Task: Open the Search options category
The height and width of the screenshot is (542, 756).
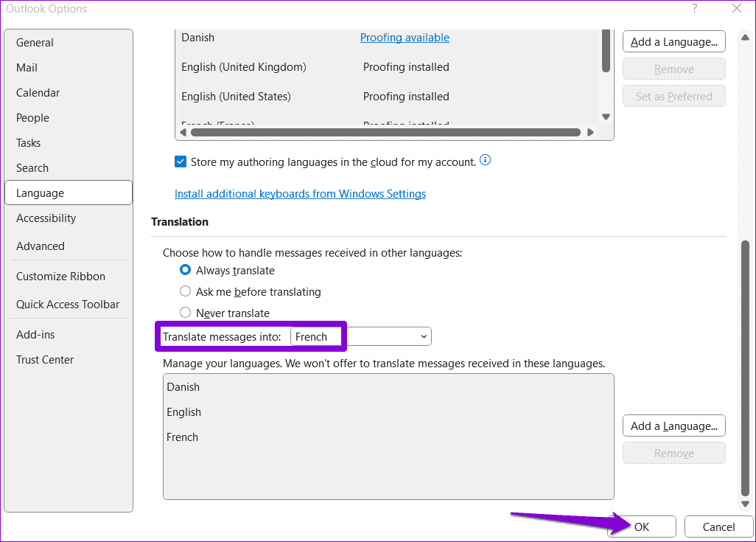Action: point(69,168)
